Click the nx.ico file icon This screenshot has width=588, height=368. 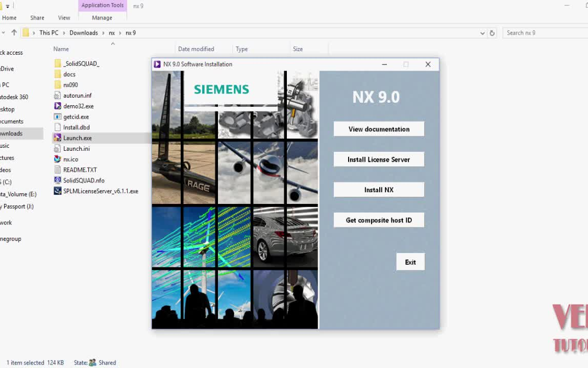pos(58,159)
